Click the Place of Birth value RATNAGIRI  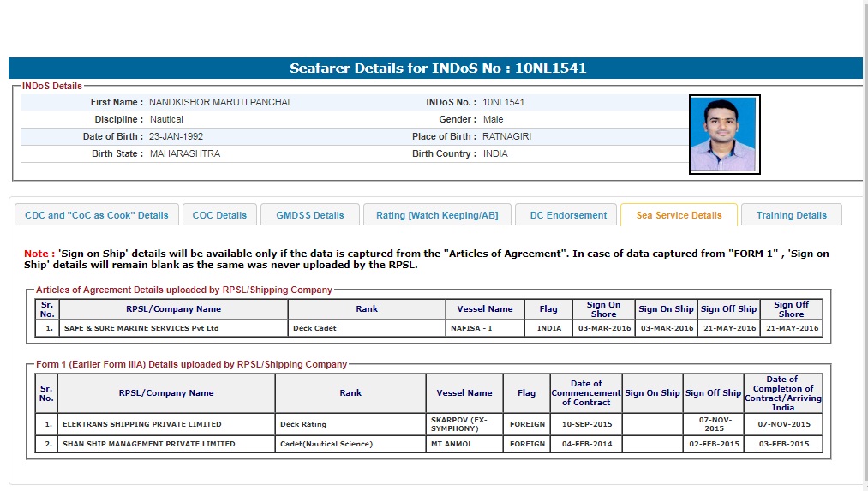coord(507,136)
